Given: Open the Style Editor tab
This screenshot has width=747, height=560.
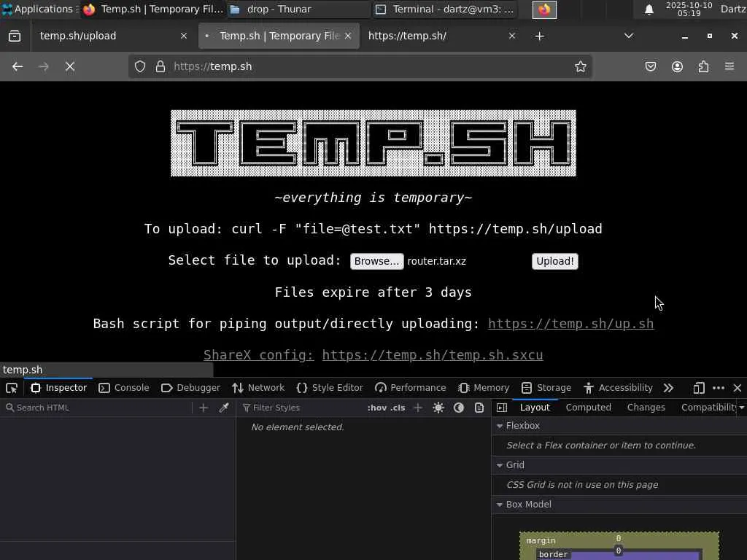Looking at the screenshot, I should (x=330, y=388).
